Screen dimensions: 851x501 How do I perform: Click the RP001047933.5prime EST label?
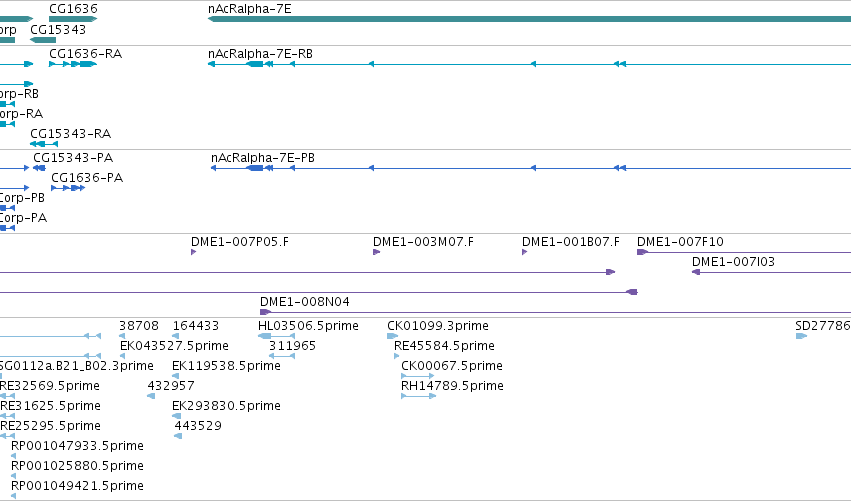point(78,446)
